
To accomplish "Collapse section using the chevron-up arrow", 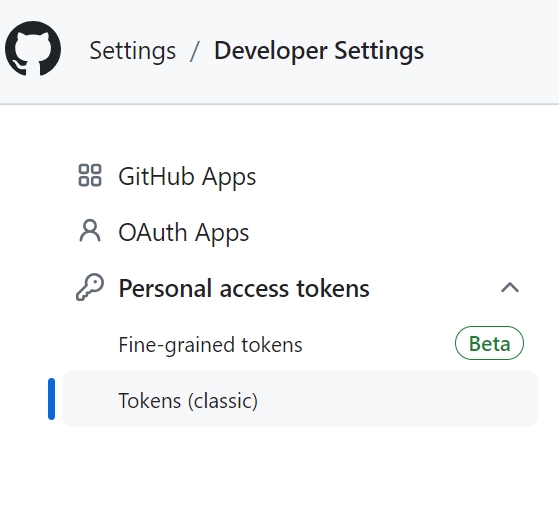I will pyautogui.click(x=510, y=287).
